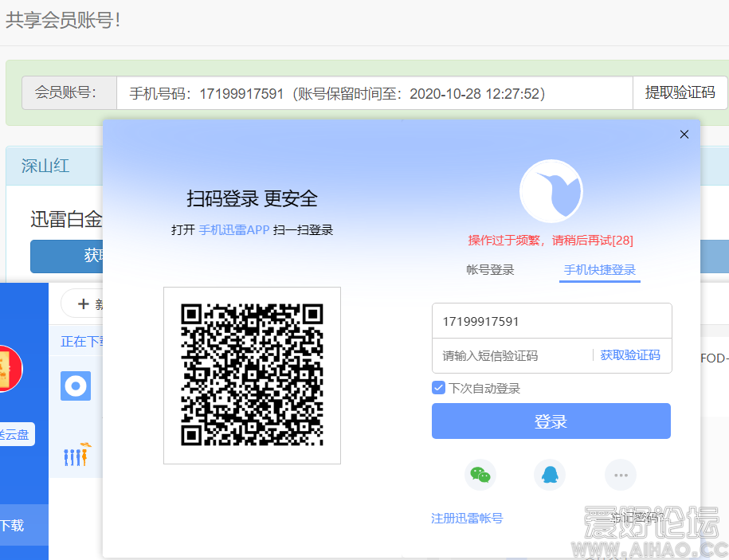Click the Xunlei hummingbird logo

pyautogui.click(x=551, y=191)
